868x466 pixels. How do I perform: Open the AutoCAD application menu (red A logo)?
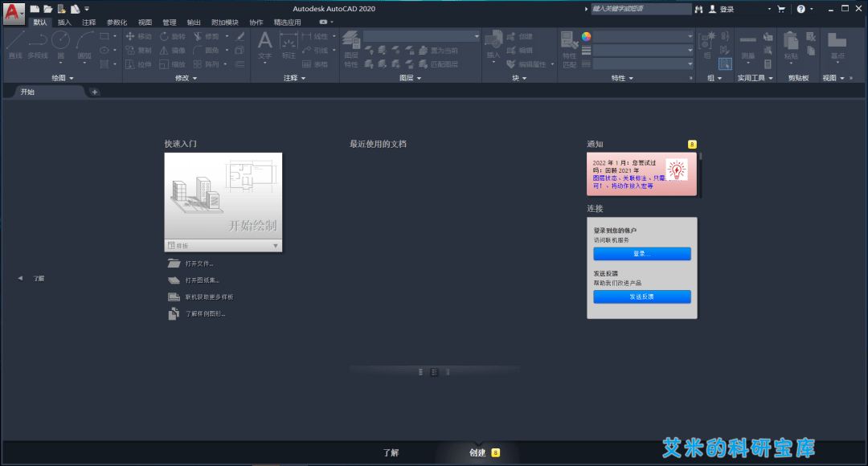[14, 14]
